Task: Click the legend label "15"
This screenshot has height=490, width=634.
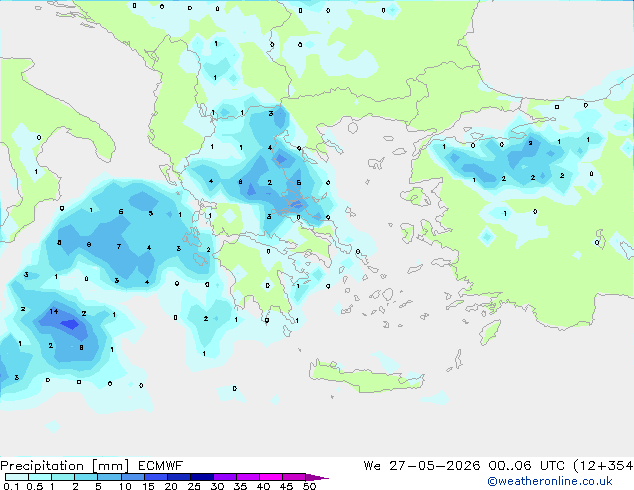Action: click(x=148, y=486)
